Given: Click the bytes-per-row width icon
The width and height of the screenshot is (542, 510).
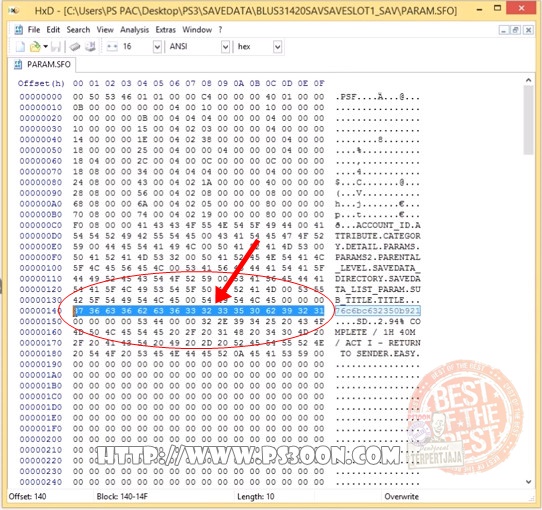Looking at the screenshot, I should 112,46.
